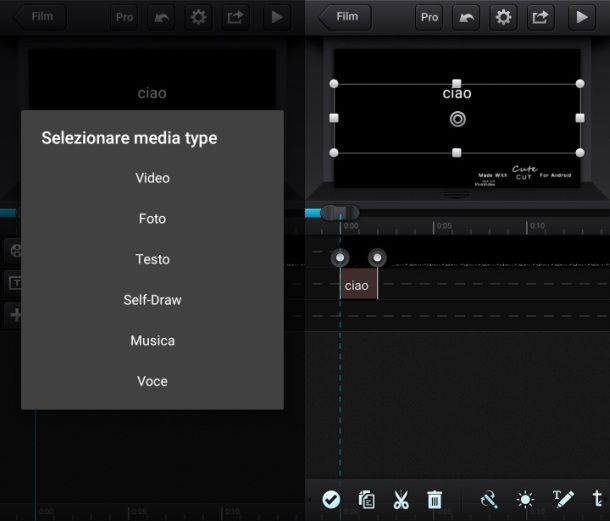Screen dimensions: 610x521
Task: Delete the clip with trash icon
Action: 435,500
